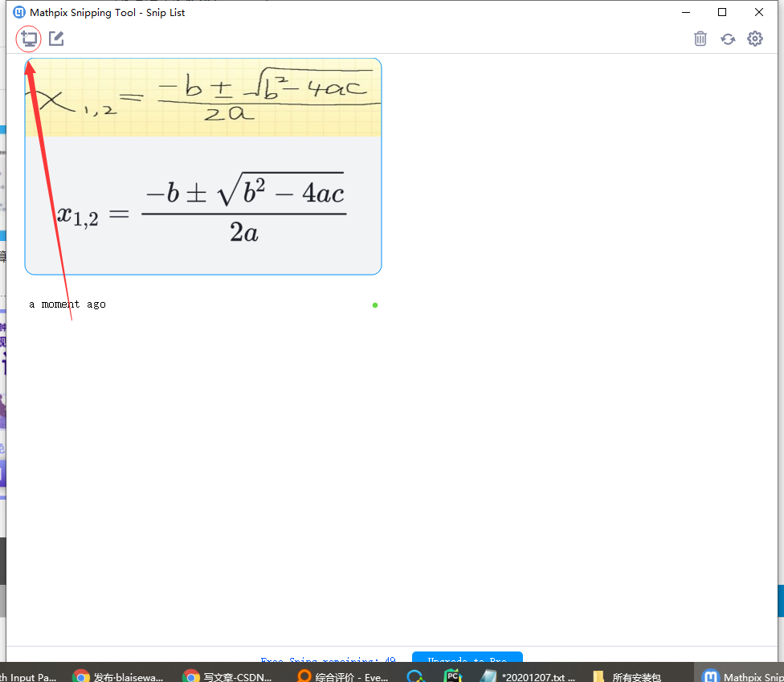Refresh snips with the sync icon
Viewport: 784px width, 682px height.
click(x=728, y=38)
